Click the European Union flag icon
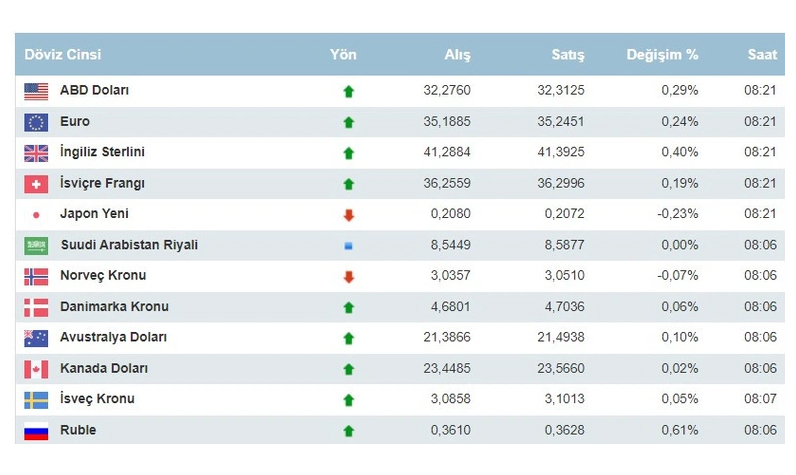 (x=36, y=122)
